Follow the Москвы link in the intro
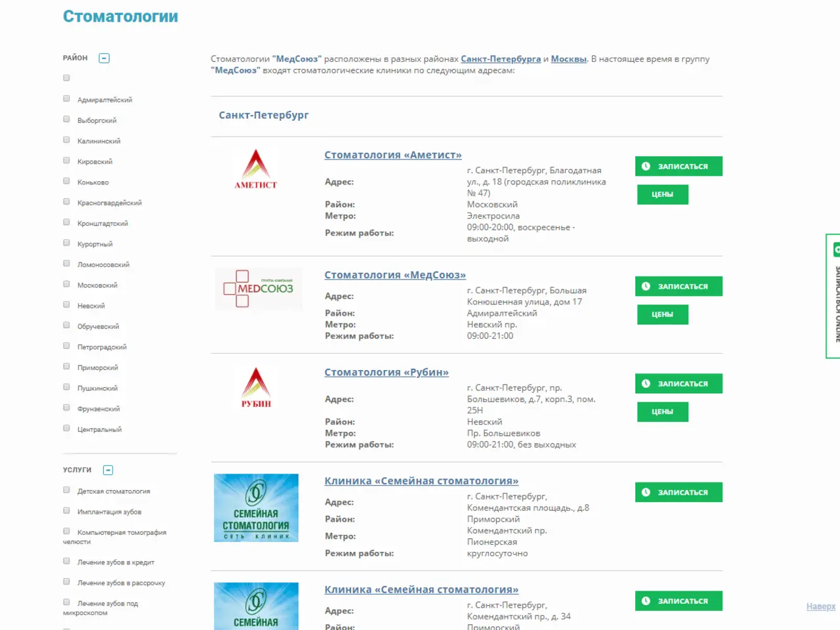The image size is (840, 630). click(569, 59)
